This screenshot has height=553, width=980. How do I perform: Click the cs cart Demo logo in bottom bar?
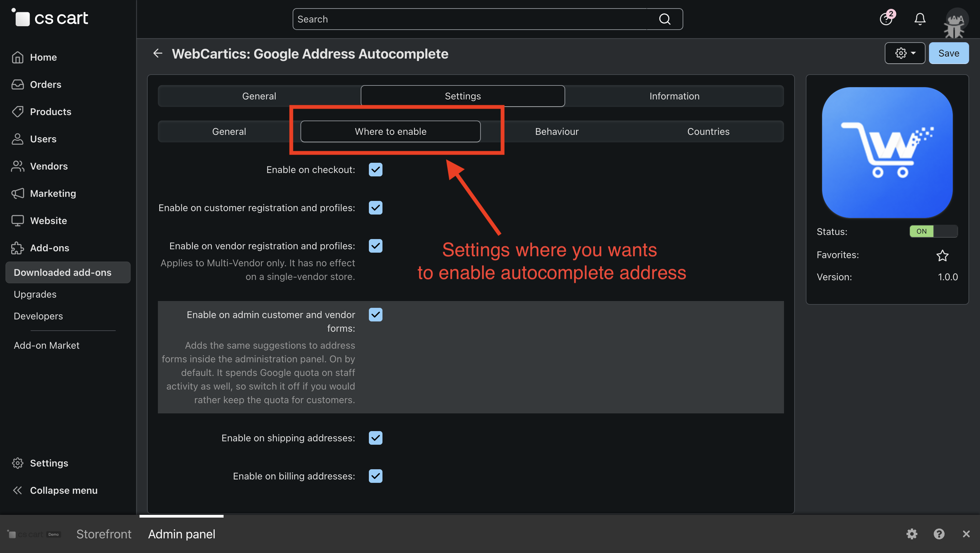34,534
